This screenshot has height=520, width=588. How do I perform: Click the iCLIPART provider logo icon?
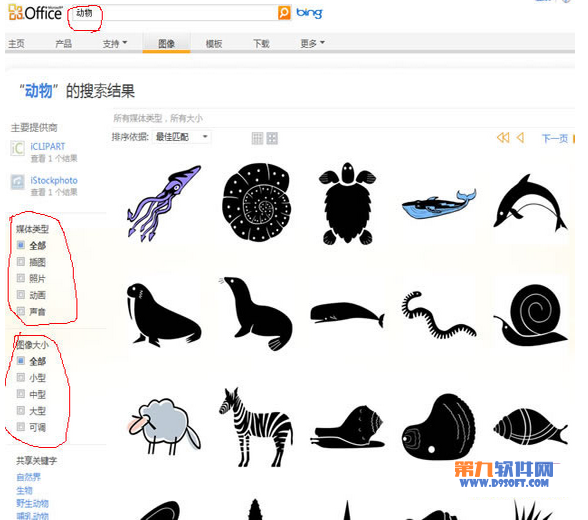coord(17,148)
